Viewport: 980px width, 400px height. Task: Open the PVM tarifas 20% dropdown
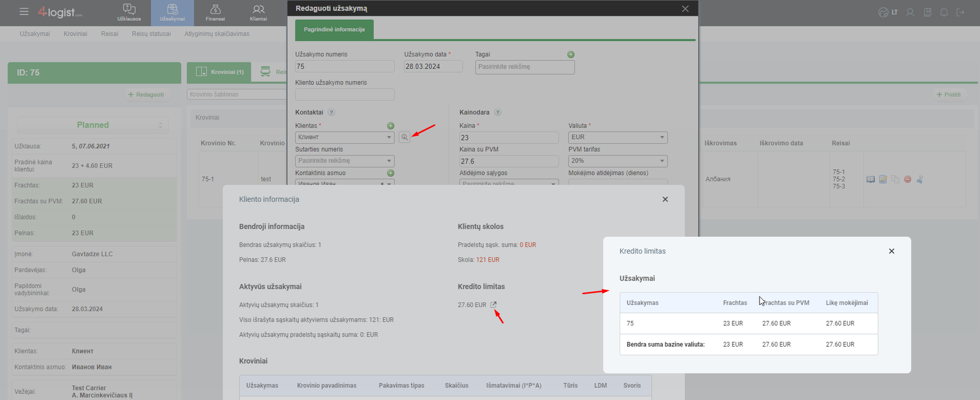point(618,161)
